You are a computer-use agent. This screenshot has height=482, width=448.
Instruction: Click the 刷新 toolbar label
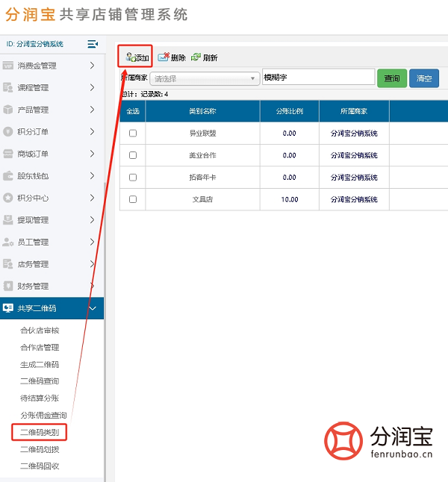(x=211, y=57)
